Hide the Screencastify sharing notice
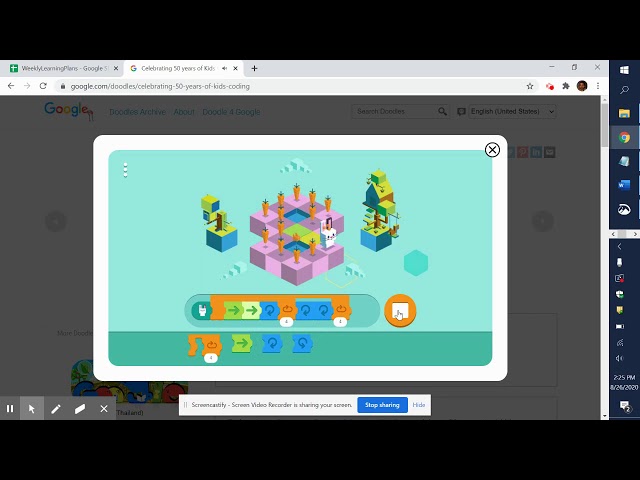This screenshot has height=480, width=640. coord(419,405)
